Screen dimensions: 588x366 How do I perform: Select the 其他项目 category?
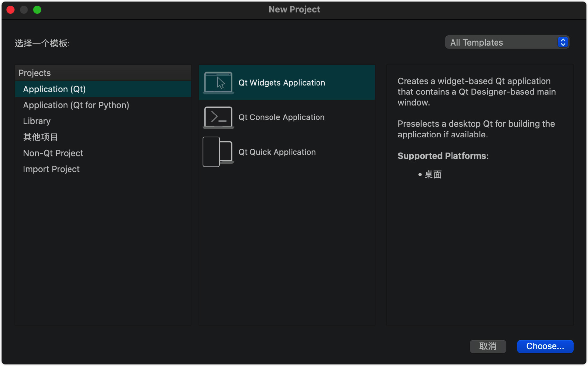(40, 137)
